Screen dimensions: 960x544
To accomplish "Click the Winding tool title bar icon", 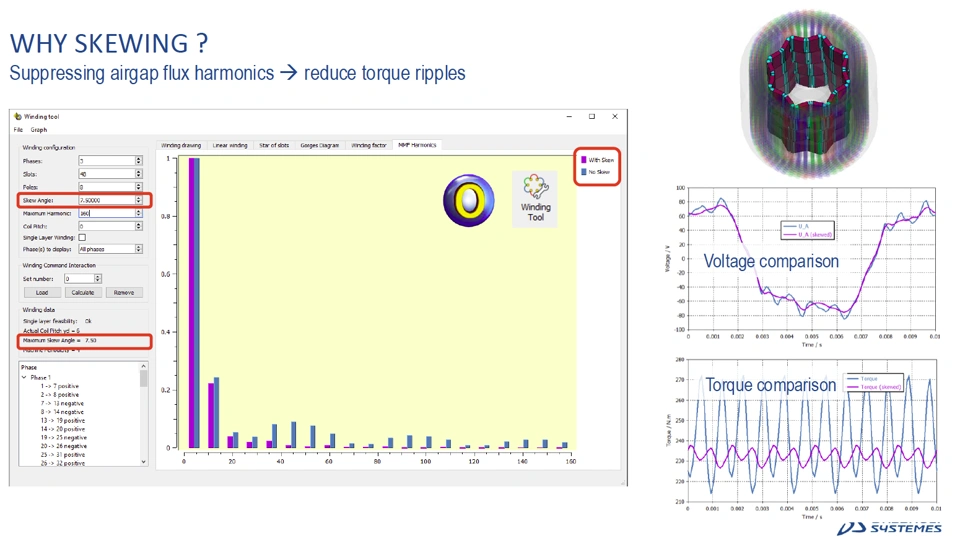I will pos(18,116).
